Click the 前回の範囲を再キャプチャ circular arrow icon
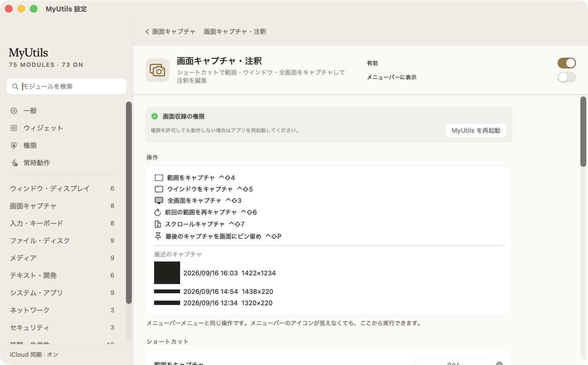Screen dimensions: 588x365 [158, 212]
